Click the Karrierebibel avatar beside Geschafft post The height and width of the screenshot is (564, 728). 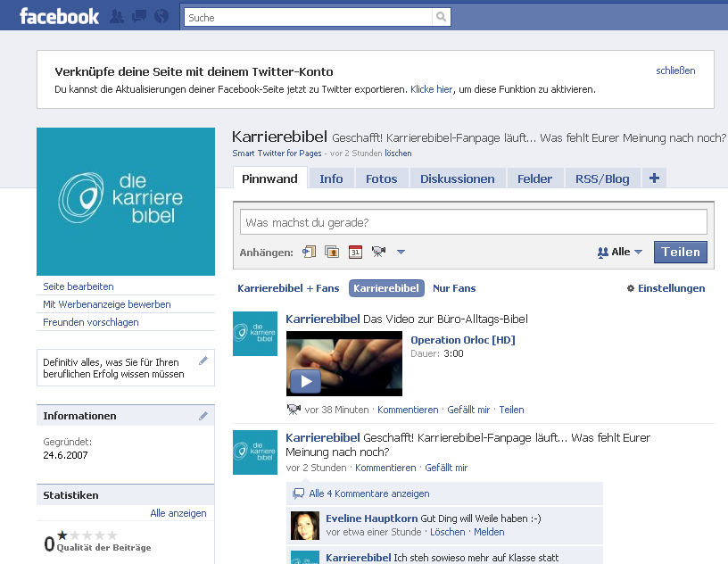tap(255, 452)
